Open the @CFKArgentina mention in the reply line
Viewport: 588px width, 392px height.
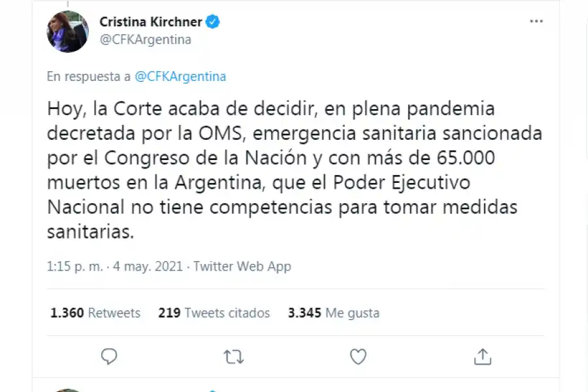tap(180, 76)
